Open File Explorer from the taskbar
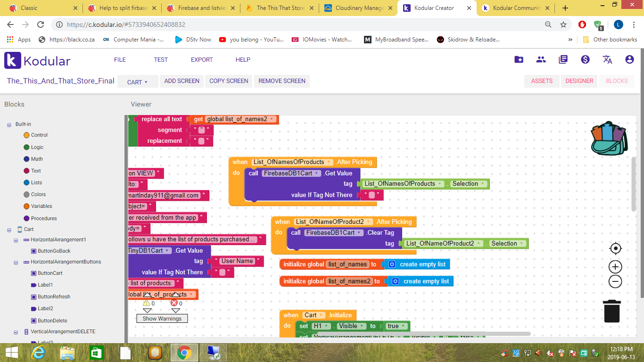The width and height of the screenshot is (644, 362). click(x=67, y=353)
